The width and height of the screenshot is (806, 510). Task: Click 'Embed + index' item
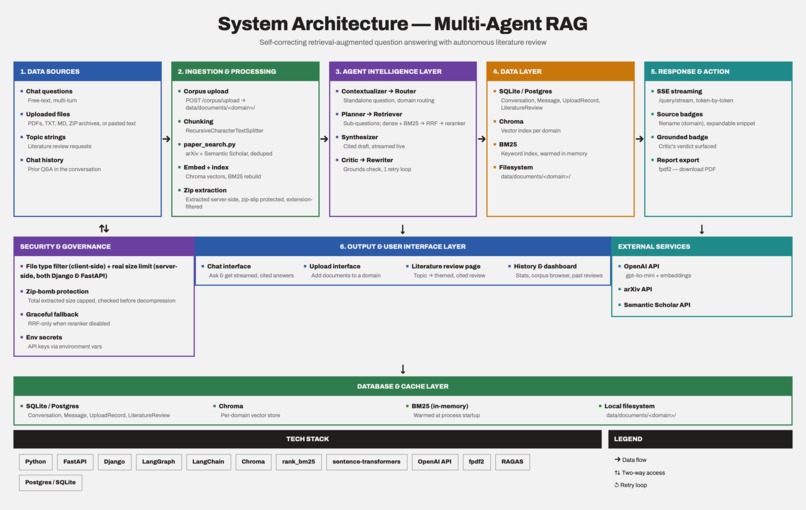pyautogui.click(x=206, y=167)
